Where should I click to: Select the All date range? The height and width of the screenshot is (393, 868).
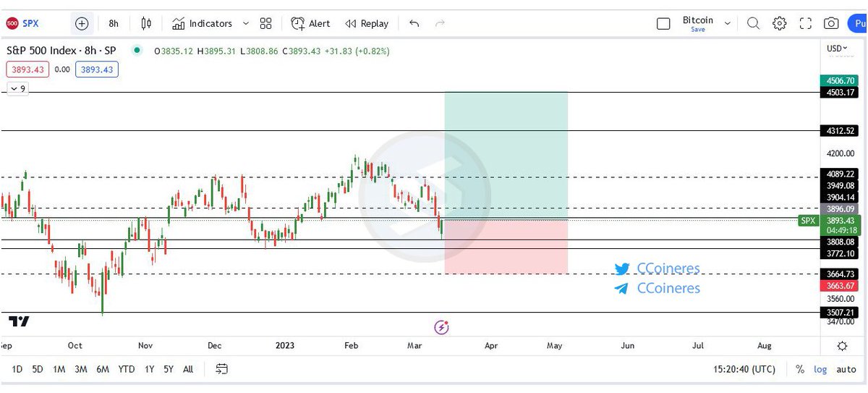188,369
